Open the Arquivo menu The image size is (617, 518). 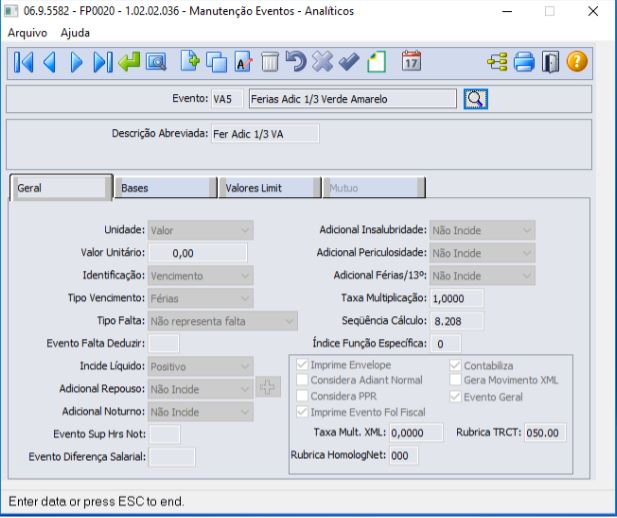(x=27, y=33)
